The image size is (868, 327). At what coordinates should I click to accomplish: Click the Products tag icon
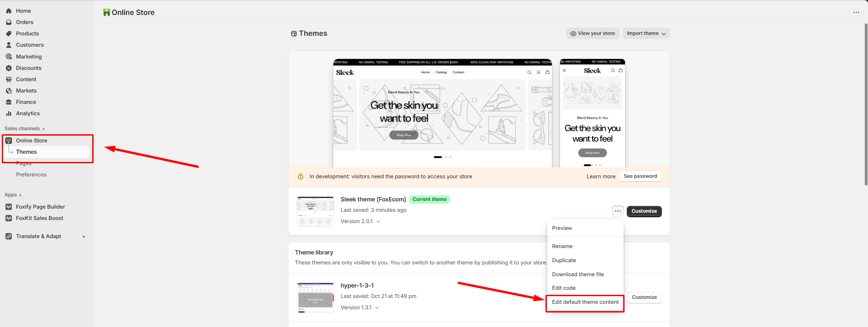[9, 34]
